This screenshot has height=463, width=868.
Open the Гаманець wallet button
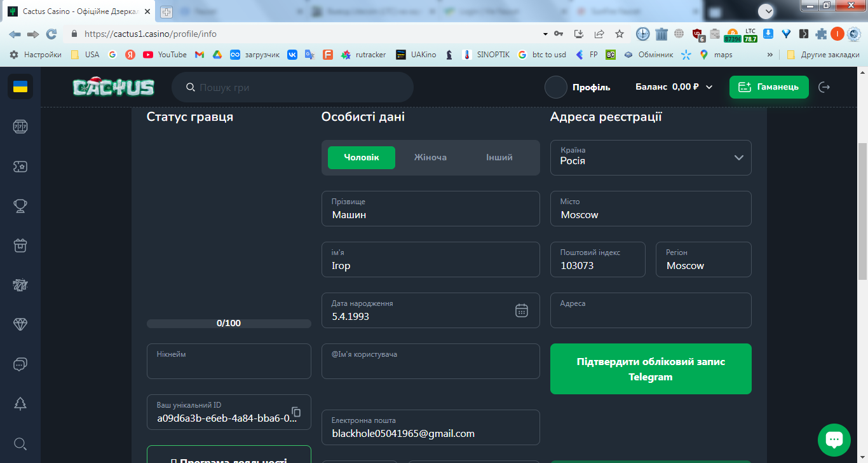click(769, 87)
